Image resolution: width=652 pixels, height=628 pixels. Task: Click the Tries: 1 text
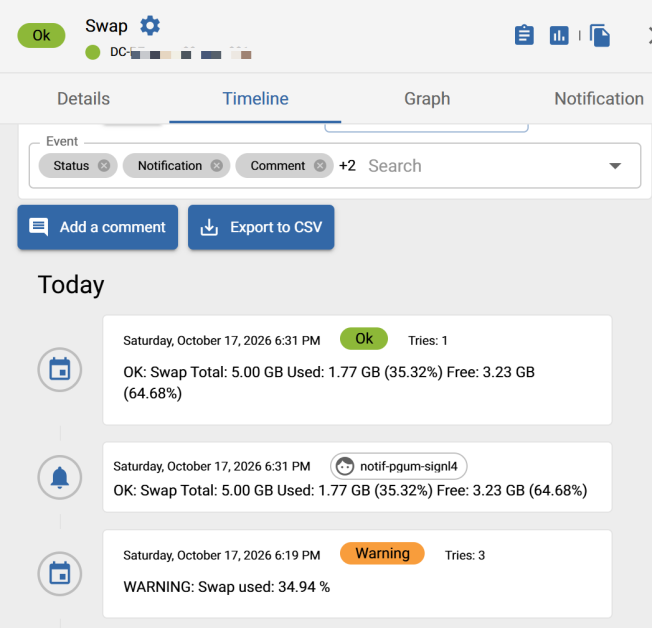(427, 341)
